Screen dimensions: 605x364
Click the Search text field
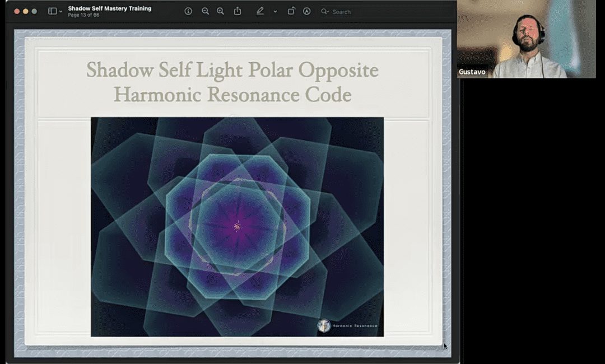(342, 11)
